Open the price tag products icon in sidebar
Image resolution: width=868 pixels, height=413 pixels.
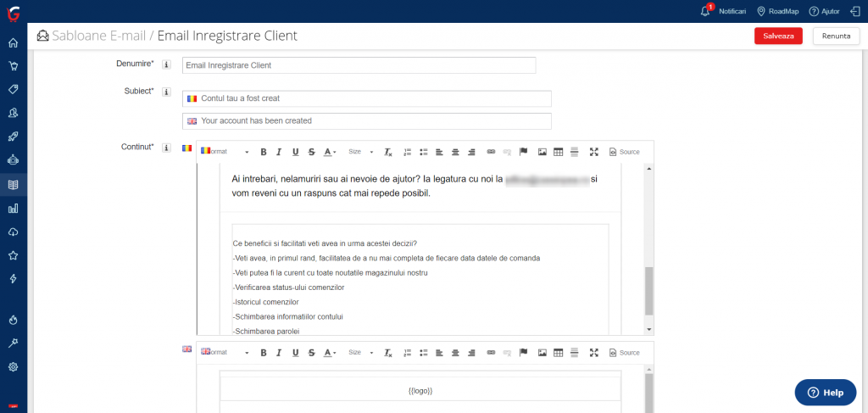click(x=14, y=90)
